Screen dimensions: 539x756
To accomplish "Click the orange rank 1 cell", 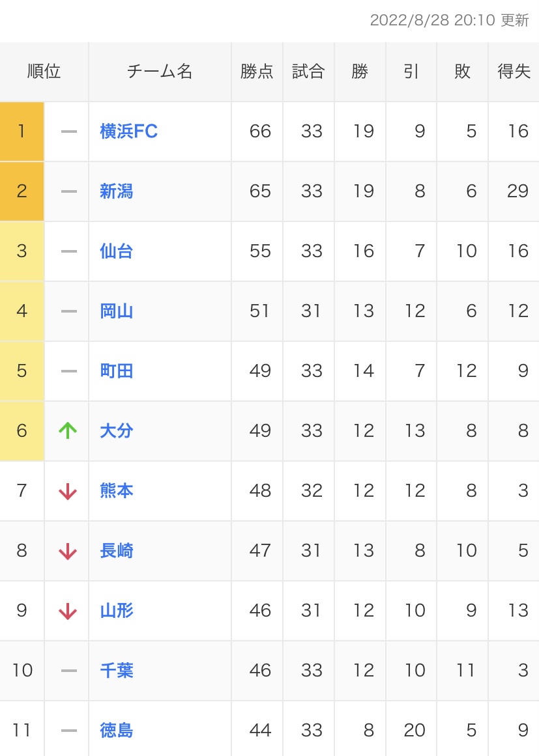I will [22, 132].
